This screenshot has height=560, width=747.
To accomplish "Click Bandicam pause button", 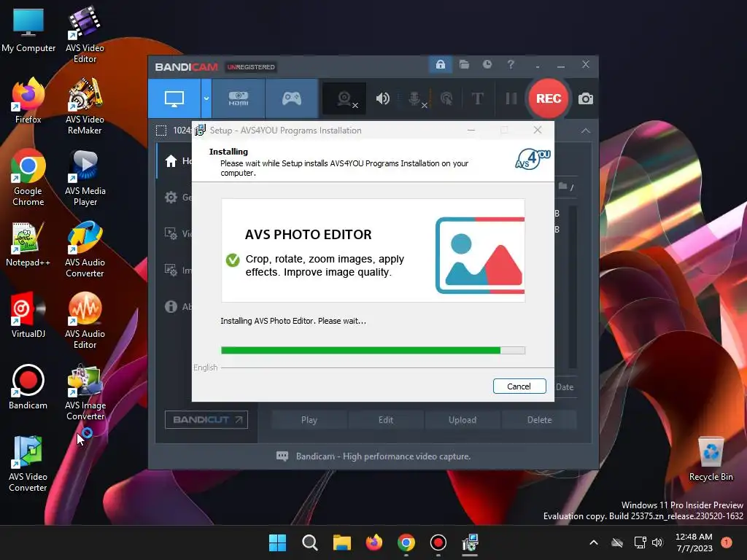I will tap(511, 98).
